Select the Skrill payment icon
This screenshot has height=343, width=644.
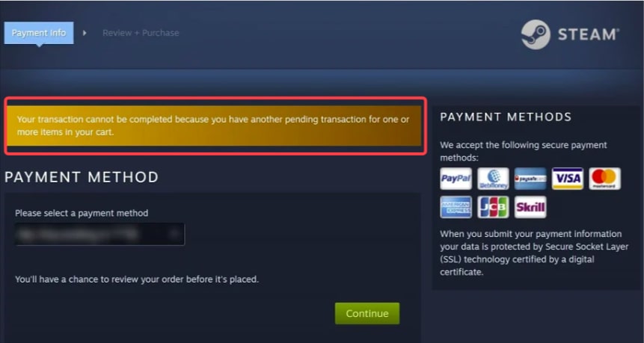coord(530,207)
